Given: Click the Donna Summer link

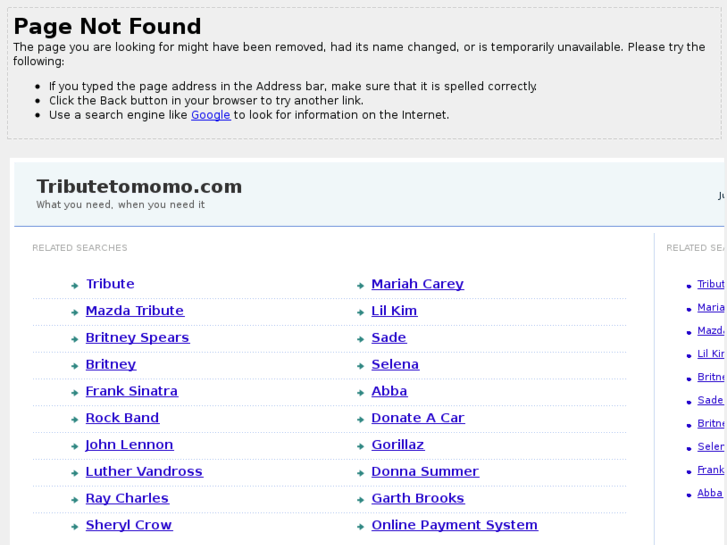Looking at the screenshot, I should tap(425, 472).
